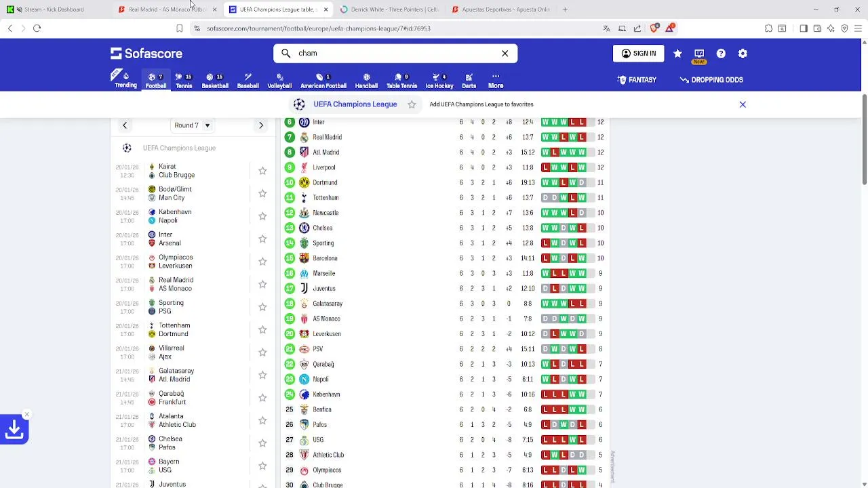Reload the page

[37, 28]
